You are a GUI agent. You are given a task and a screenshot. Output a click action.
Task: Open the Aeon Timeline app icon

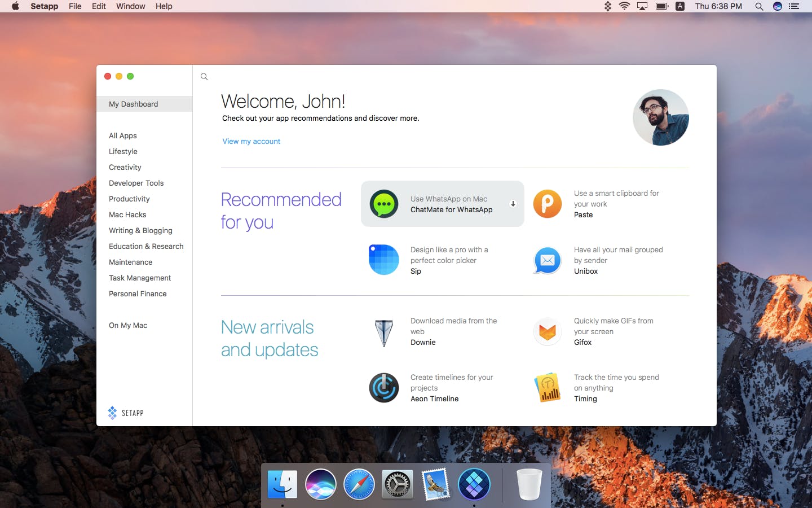point(384,388)
